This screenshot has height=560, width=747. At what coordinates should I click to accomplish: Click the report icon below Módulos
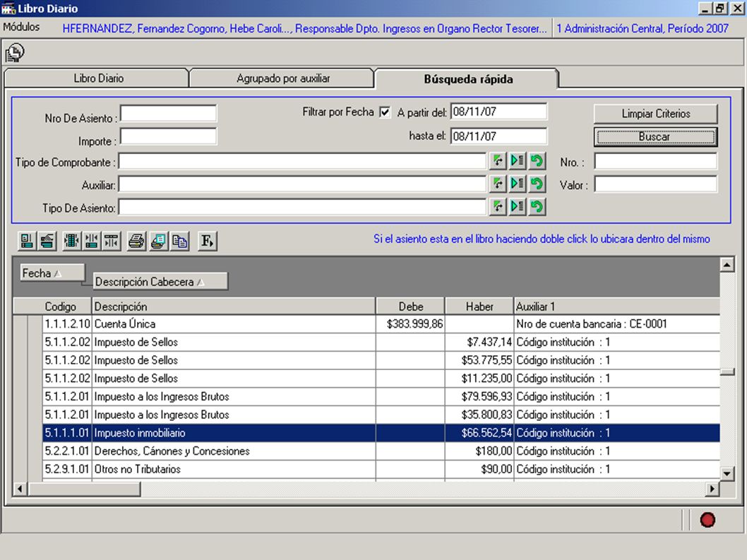coord(15,52)
